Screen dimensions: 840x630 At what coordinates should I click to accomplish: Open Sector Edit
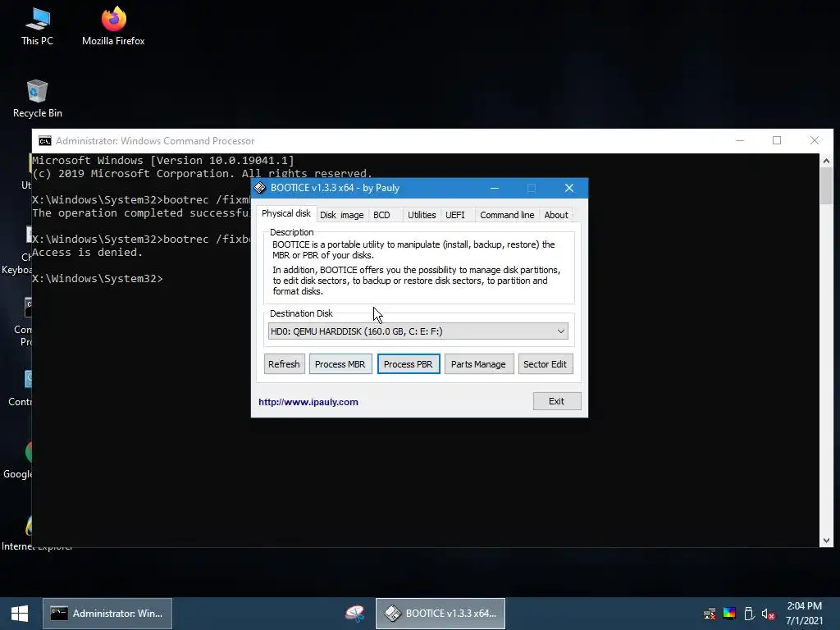click(545, 364)
